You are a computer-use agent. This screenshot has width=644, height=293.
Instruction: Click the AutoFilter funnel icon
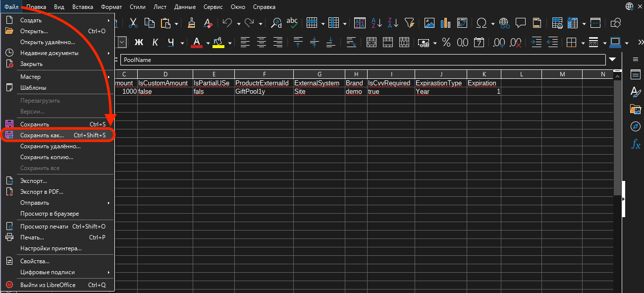[x=409, y=23]
